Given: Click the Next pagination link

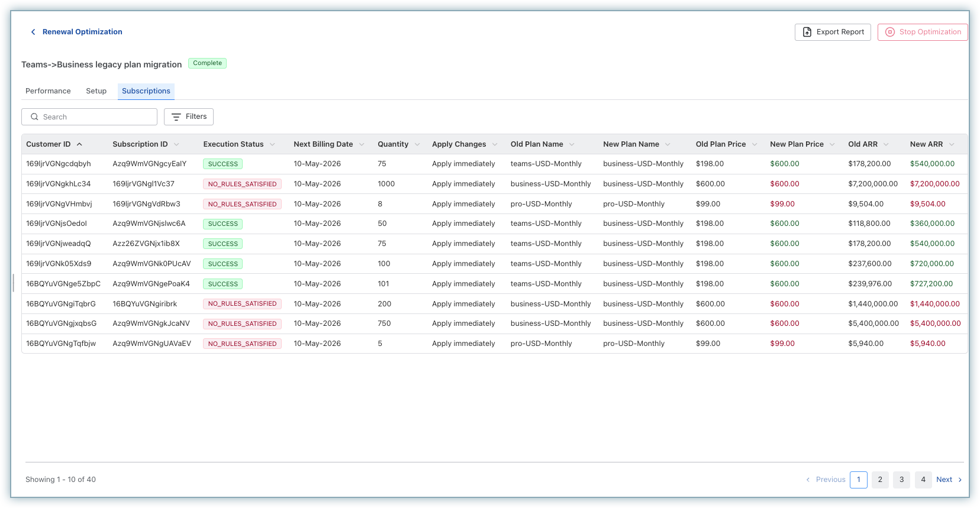Looking at the screenshot, I should [944, 480].
